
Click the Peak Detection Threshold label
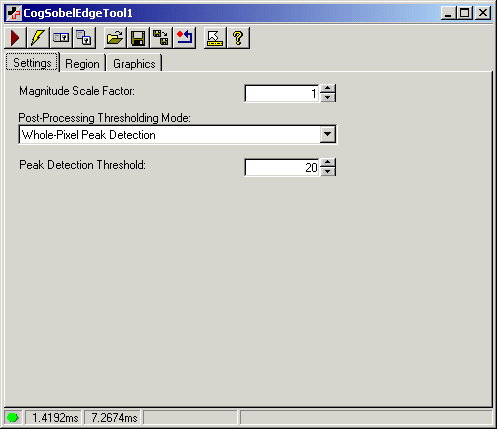82,165
